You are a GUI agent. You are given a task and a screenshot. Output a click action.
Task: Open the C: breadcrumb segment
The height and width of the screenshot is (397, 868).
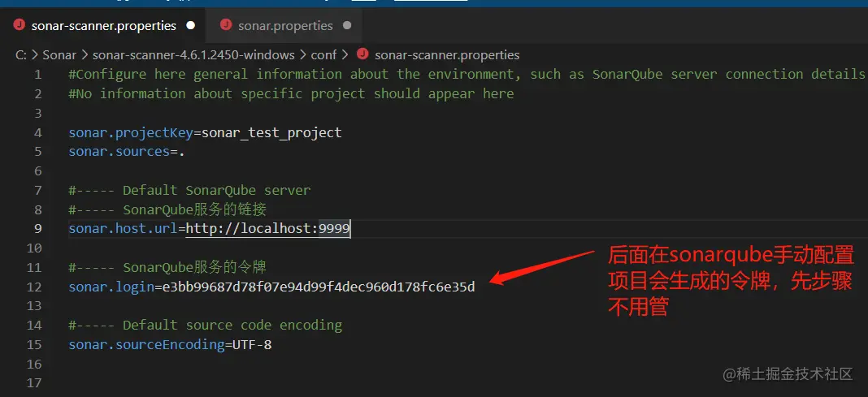[22, 54]
